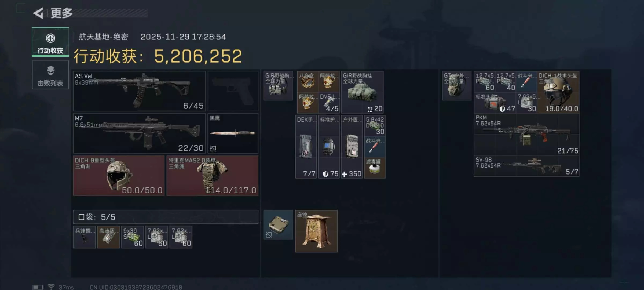Select the AS Val 9x39mm rifle

click(139, 91)
